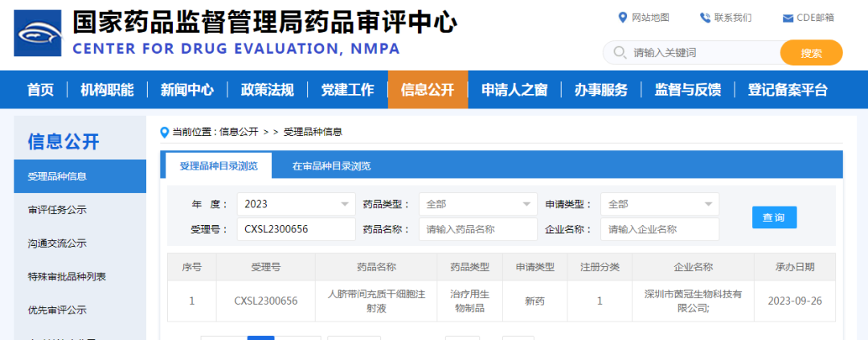
Task: Click the orange 搜索 button
Action: [x=811, y=53]
